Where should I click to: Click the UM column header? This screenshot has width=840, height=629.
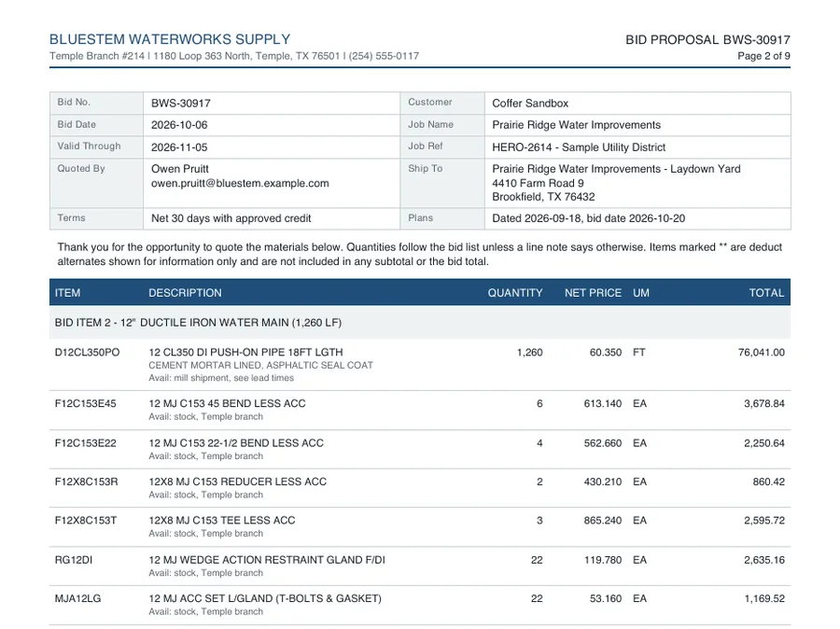click(640, 293)
